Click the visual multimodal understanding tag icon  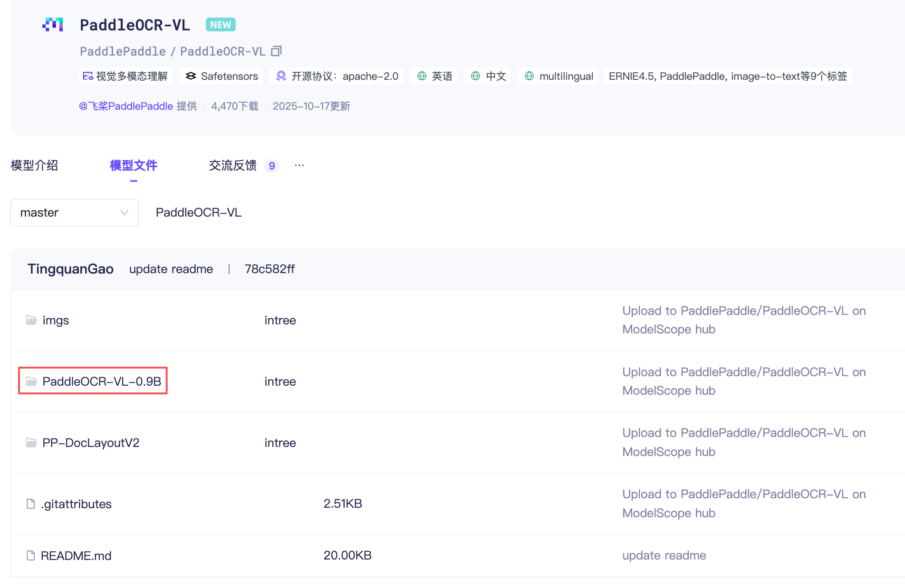coord(88,76)
